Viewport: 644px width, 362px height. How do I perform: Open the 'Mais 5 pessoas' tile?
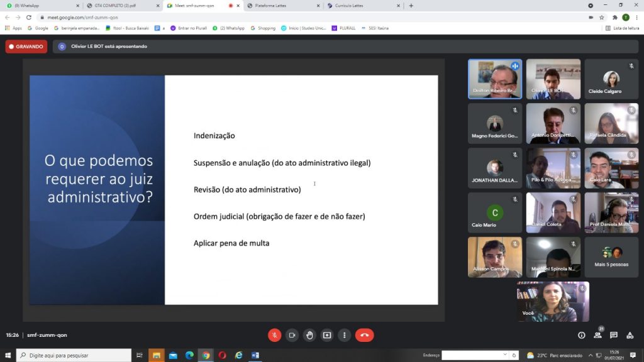coord(611,256)
